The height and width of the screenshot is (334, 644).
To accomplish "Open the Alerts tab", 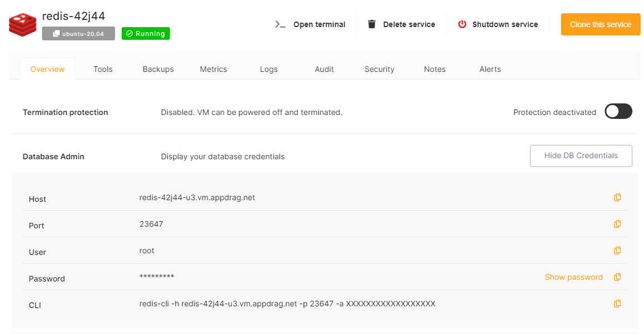I will click(490, 69).
